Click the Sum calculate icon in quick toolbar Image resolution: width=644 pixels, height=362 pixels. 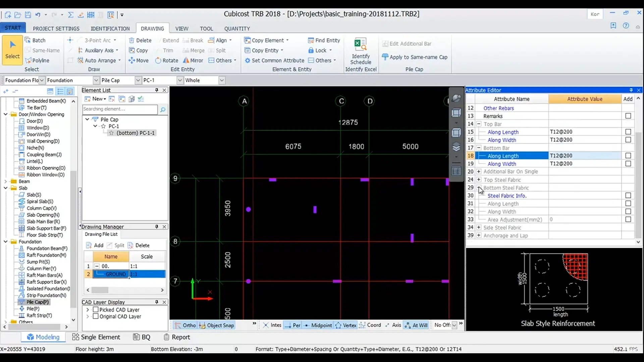pyautogui.click(x=71, y=15)
